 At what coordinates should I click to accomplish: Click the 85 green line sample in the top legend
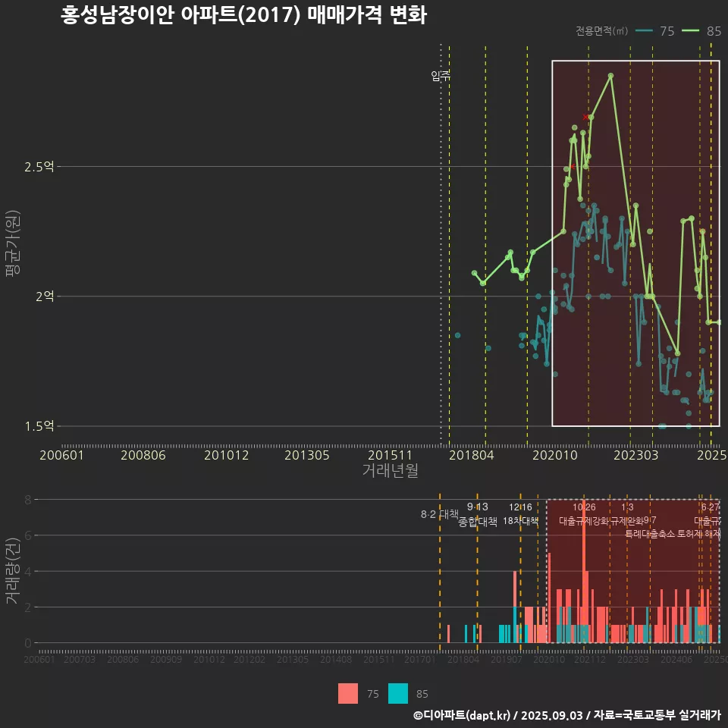[690, 31]
